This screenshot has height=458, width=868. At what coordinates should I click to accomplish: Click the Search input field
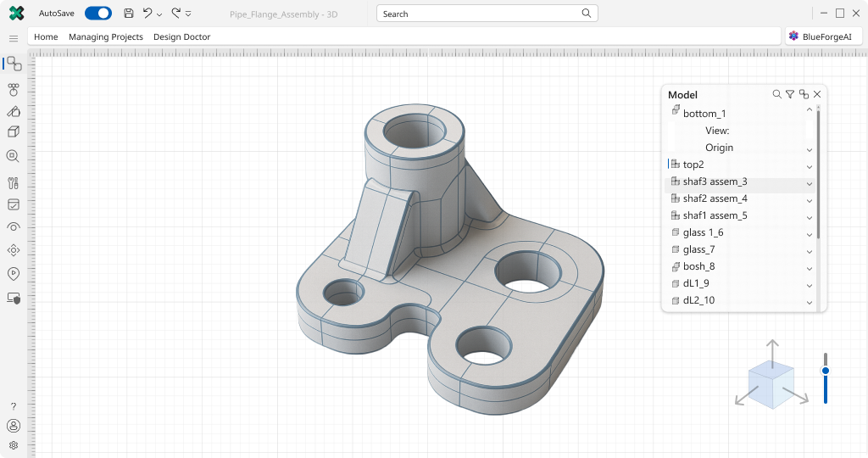click(x=479, y=14)
